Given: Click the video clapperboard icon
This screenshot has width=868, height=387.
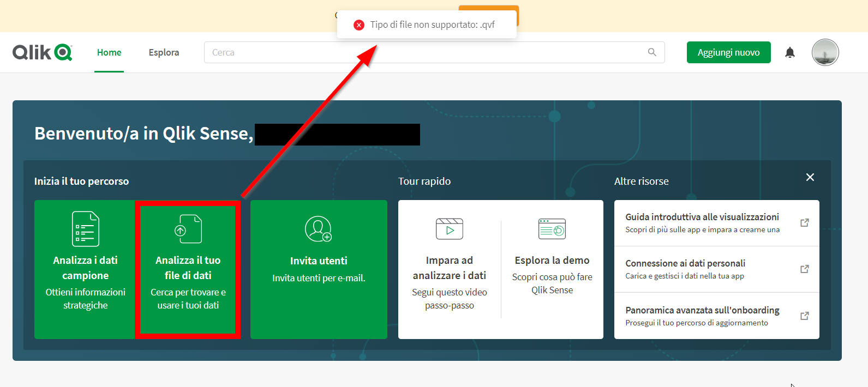Looking at the screenshot, I should (x=450, y=229).
